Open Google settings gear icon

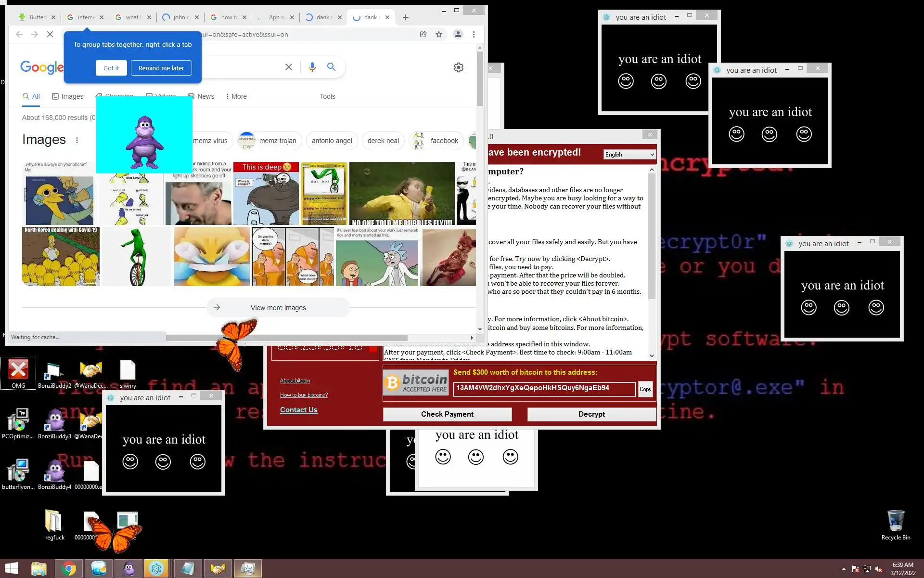point(458,67)
